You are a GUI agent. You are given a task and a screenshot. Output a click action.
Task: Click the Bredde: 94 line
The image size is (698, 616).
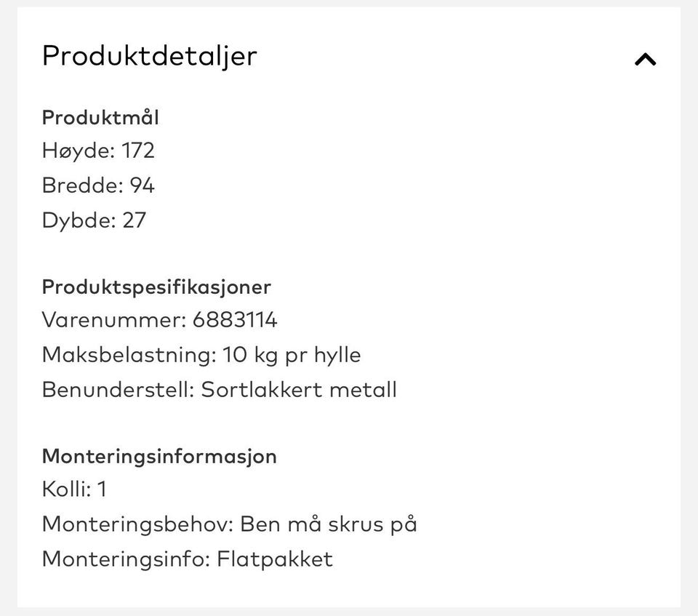98,185
